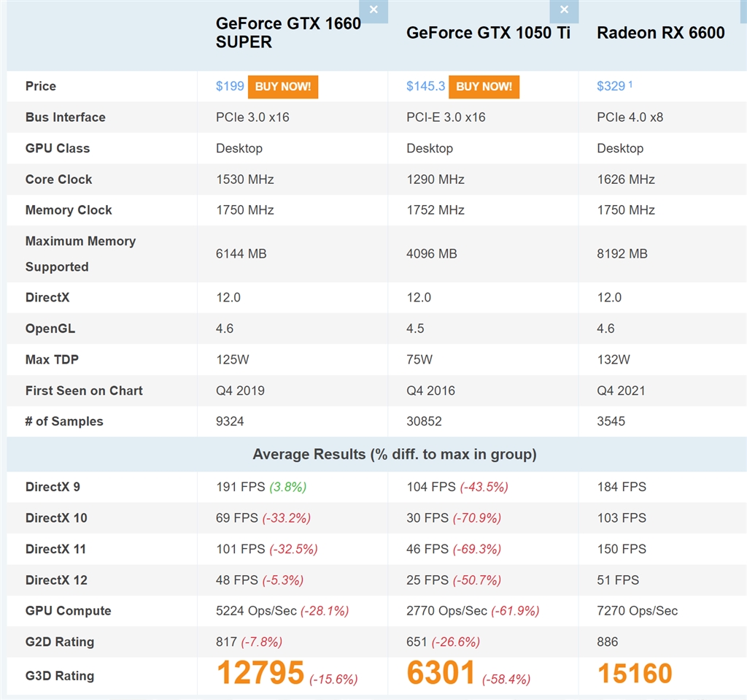Click the Q4 2019 value

pos(240,391)
